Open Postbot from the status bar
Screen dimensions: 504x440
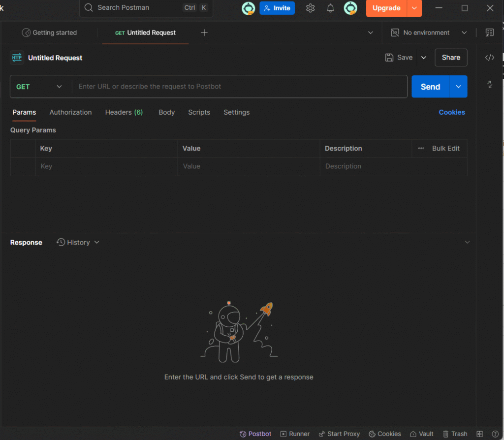255,434
